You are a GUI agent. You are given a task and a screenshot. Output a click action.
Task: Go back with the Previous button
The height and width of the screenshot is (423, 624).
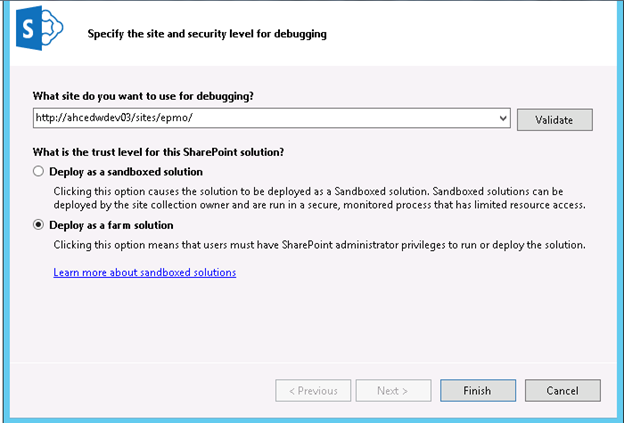313,390
